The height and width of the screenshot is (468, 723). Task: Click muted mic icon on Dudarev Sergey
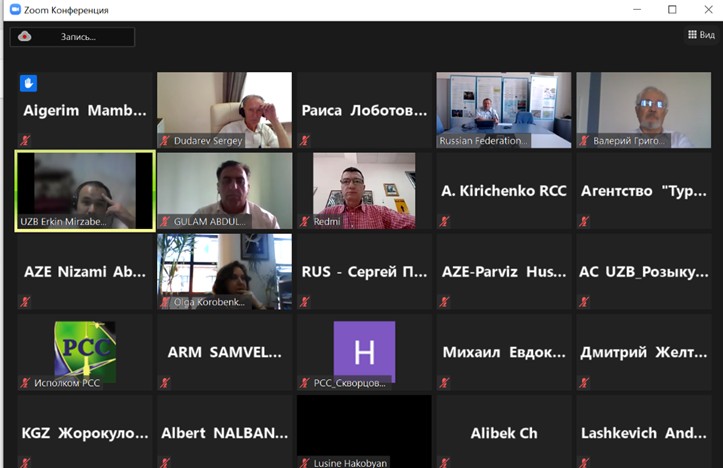(165, 141)
